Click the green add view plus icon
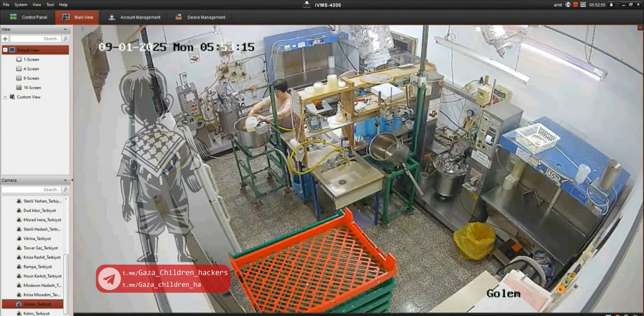The width and height of the screenshot is (644, 316). [5, 39]
